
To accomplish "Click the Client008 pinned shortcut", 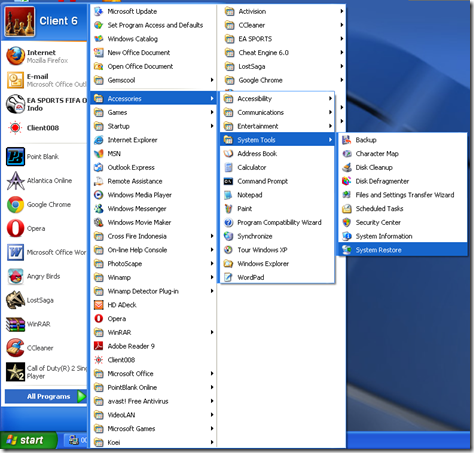I will coord(46,128).
